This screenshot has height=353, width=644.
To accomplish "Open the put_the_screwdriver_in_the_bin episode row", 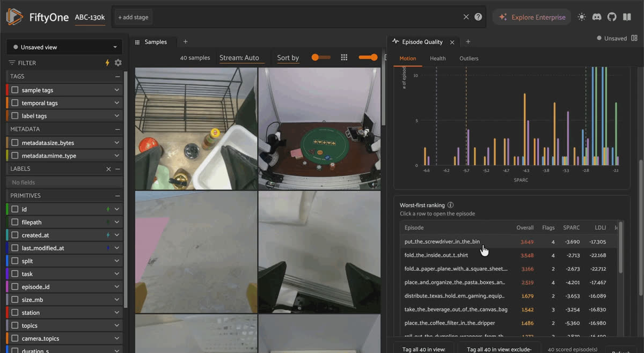I will (509, 241).
